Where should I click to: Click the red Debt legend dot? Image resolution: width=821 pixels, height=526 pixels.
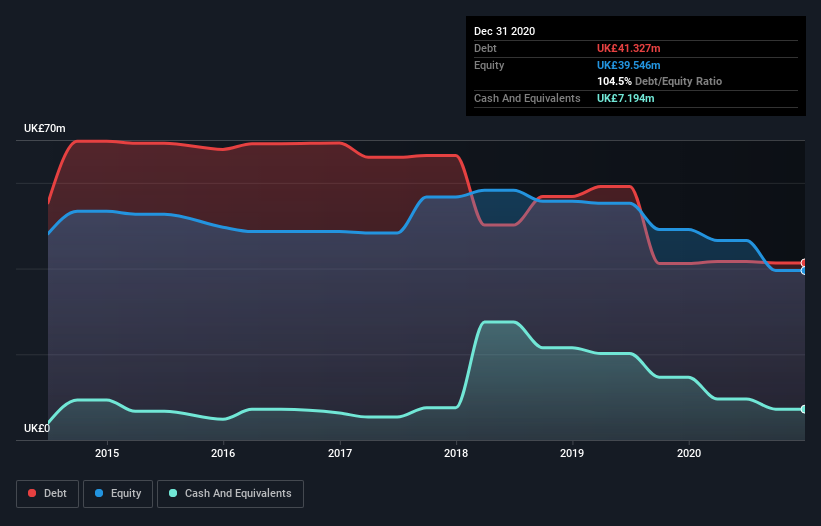coord(32,493)
